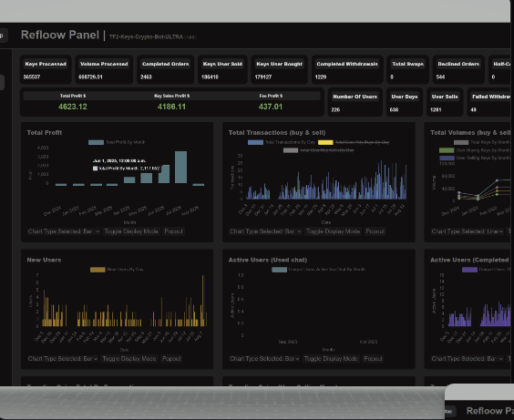This screenshot has width=514, height=420.
Task: Pop out the Active Users (Used chat) chart
Action: coord(373,359)
